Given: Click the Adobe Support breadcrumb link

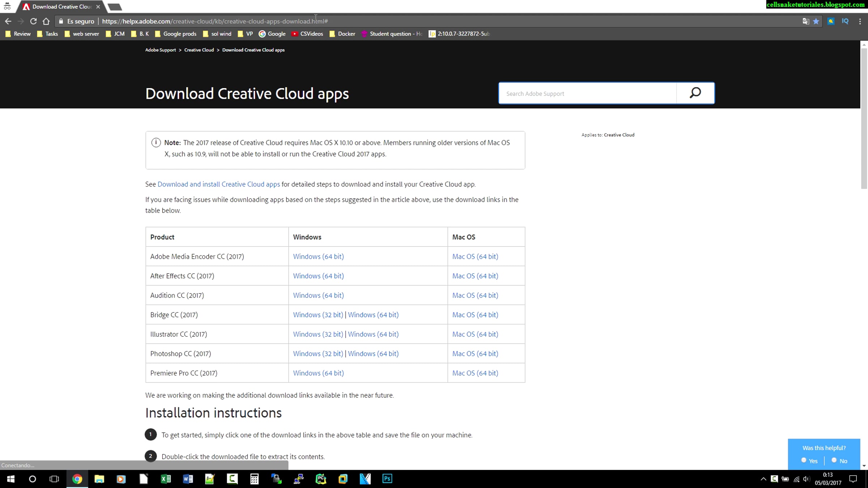Looking at the screenshot, I should [x=161, y=50].
